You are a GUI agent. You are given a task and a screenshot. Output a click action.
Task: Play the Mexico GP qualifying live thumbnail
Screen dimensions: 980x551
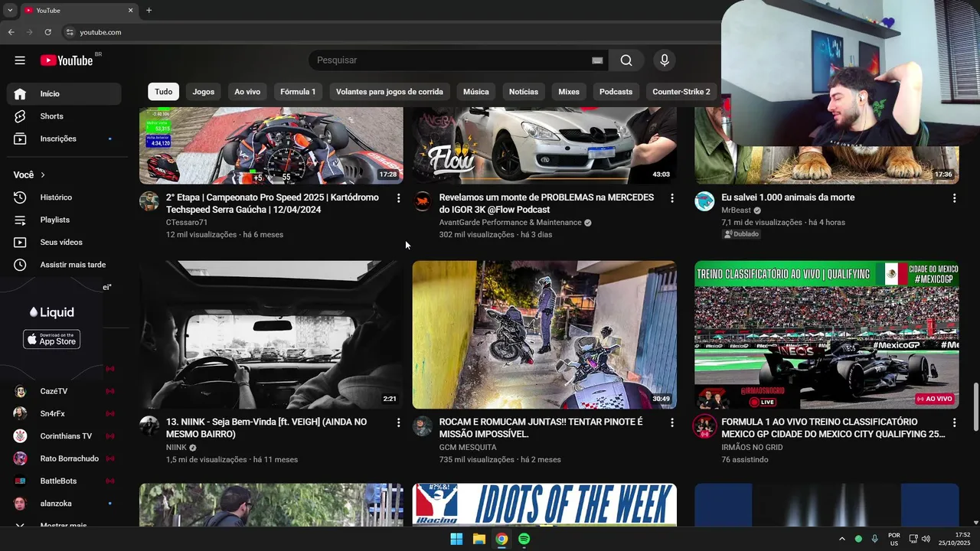[x=827, y=334]
